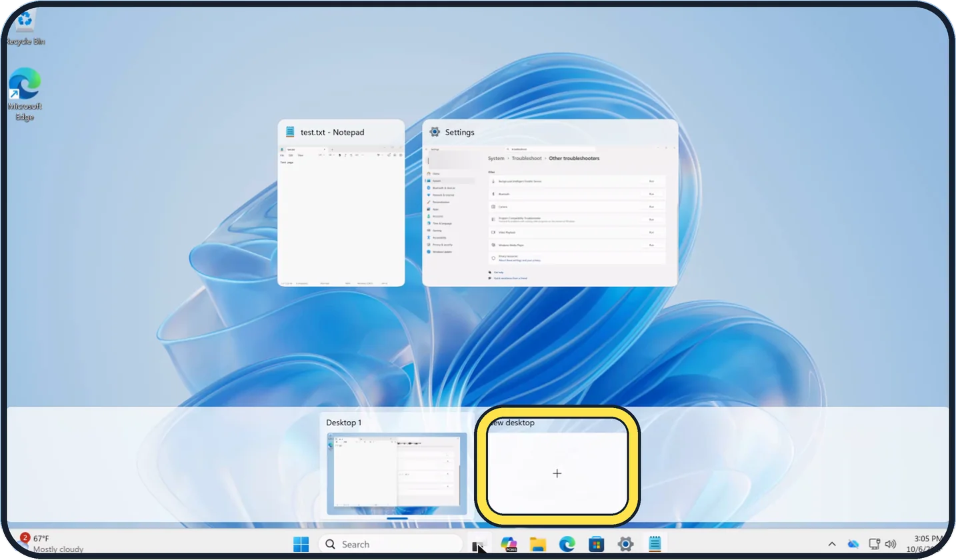The height and width of the screenshot is (560, 956).
Task: Click the OneDrive cloud tray icon
Action: point(853,544)
